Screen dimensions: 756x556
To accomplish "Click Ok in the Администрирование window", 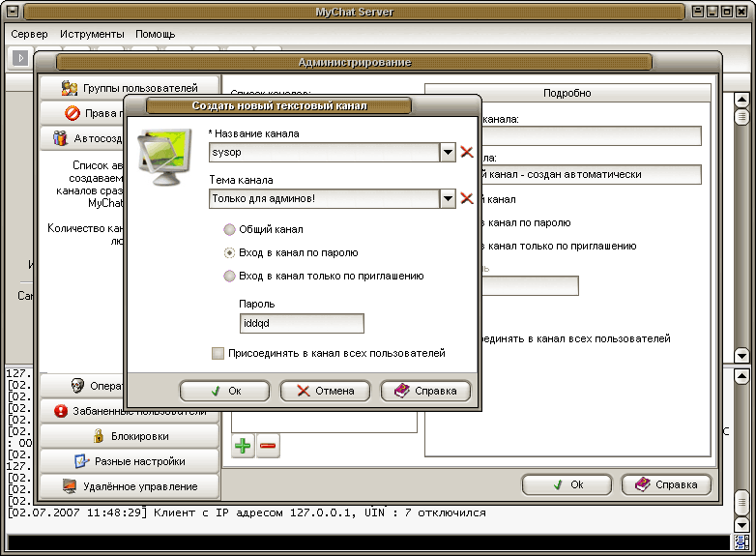I will [x=567, y=484].
